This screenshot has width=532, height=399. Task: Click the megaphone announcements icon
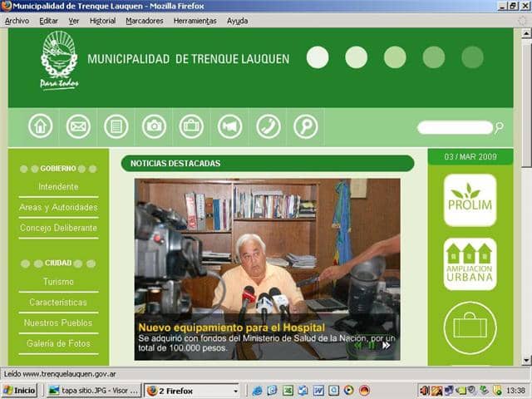[x=229, y=126]
